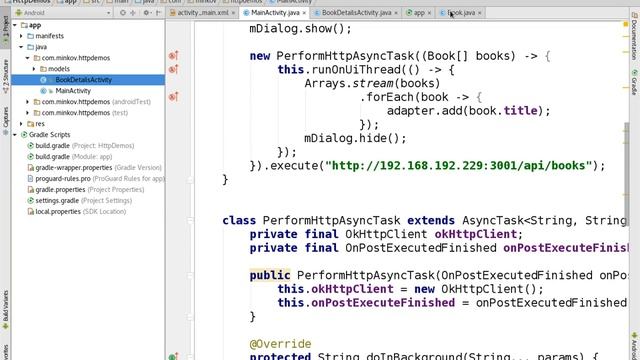
Task: Select the models package row
Action: click(x=88, y=69)
